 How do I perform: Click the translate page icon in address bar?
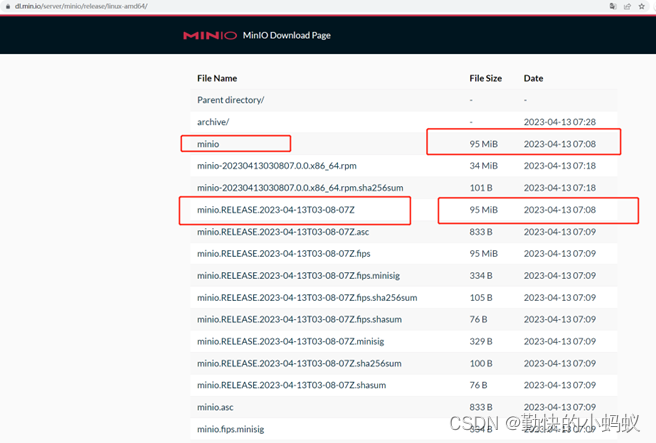[x=613, y=6]
